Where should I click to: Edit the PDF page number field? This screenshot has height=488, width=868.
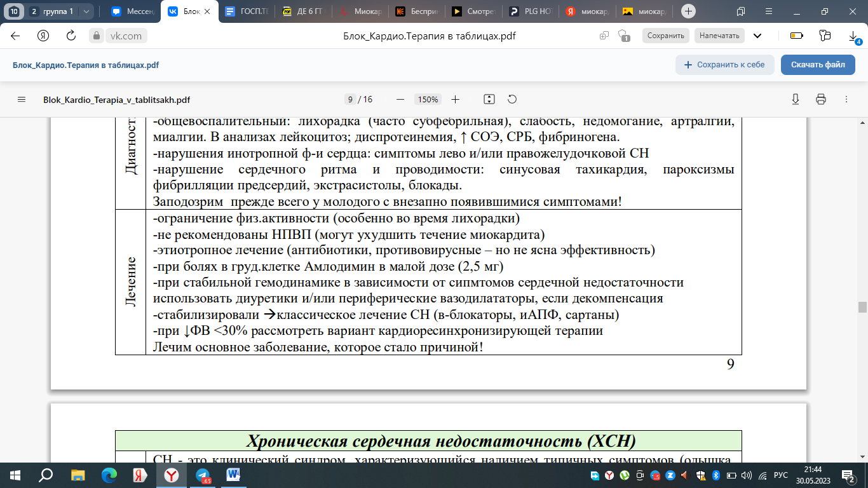350,100
